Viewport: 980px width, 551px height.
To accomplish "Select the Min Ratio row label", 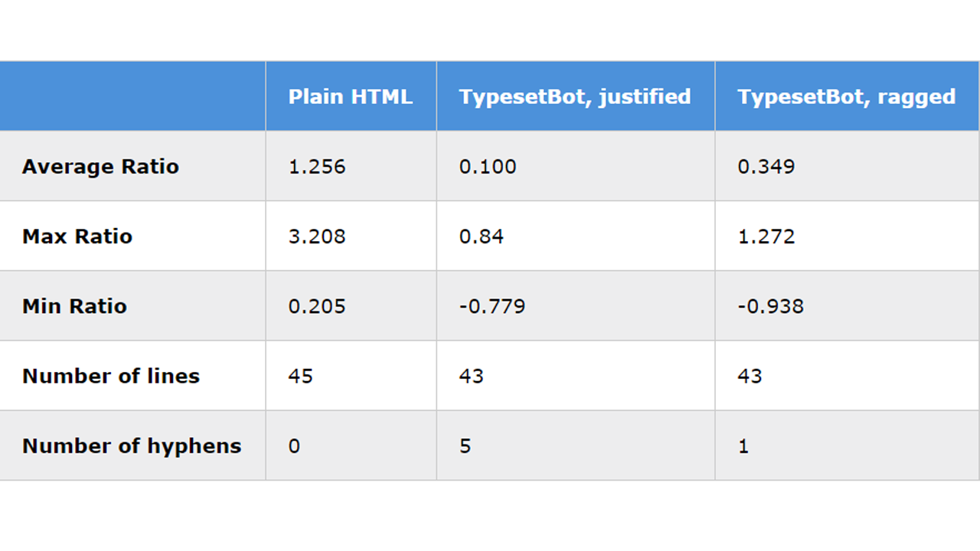I will [74, 306].
